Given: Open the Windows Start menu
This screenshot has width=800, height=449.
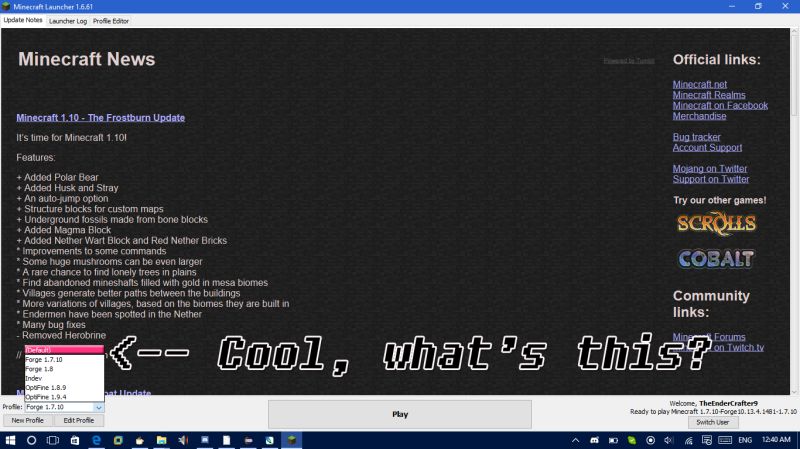Looking at the screenshot, I should 10,440.
